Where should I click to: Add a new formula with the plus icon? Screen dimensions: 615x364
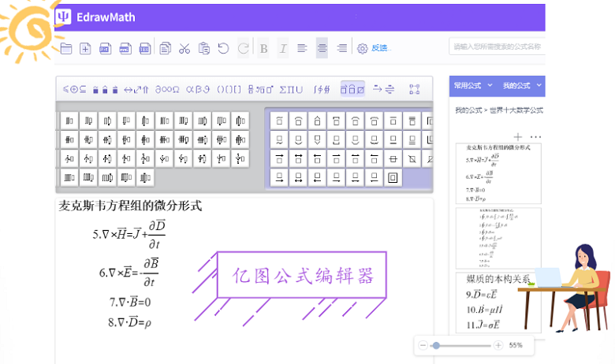(518, 137)
